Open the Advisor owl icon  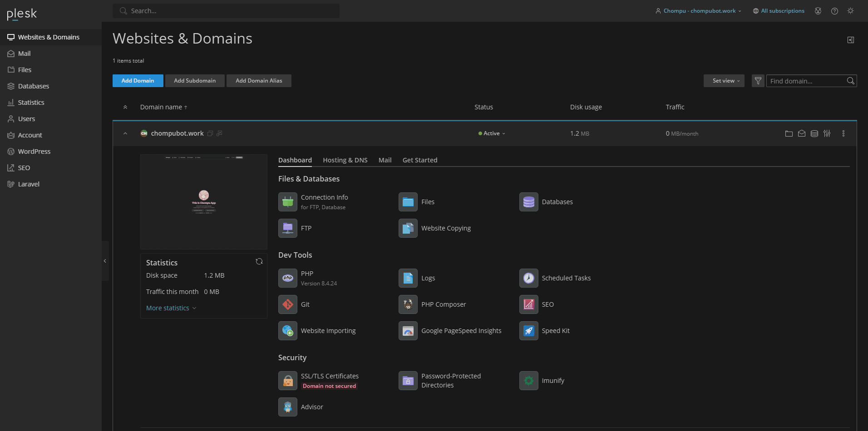pos(288,407)
